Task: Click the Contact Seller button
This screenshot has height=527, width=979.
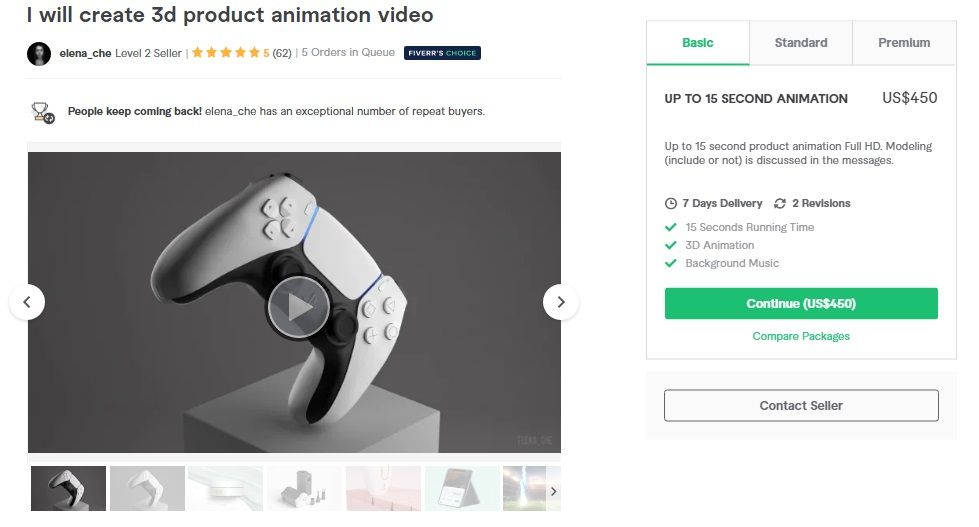Action: [x=801, y=406]
